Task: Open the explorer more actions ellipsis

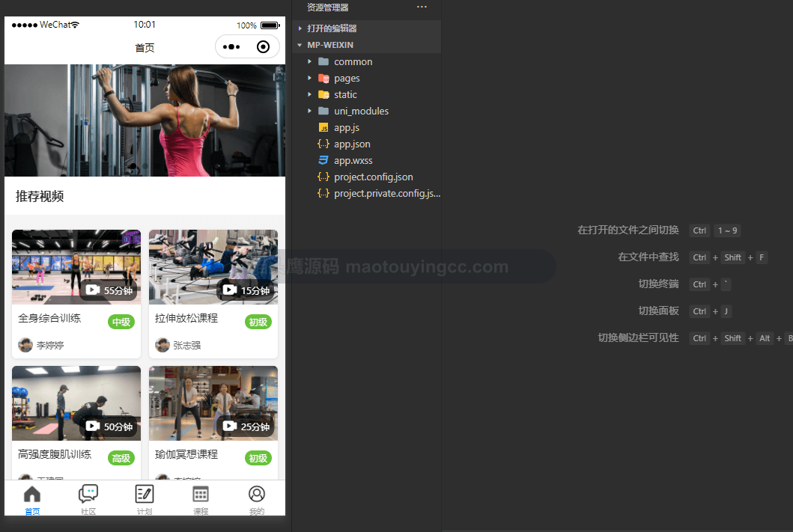Action: (x=422, y=7)
